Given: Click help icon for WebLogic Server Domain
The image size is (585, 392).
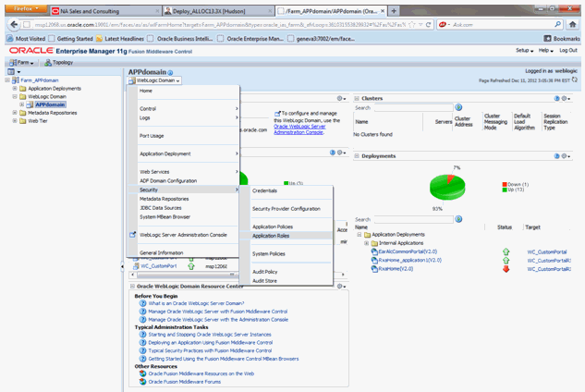Looking at the screenshot, I should [x=142, y=303].
